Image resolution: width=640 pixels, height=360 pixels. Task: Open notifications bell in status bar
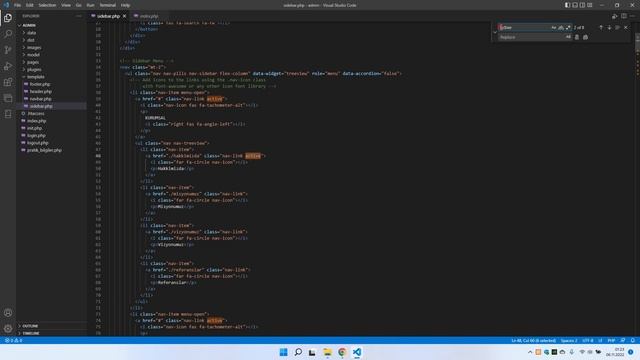(x=633, y=340)
